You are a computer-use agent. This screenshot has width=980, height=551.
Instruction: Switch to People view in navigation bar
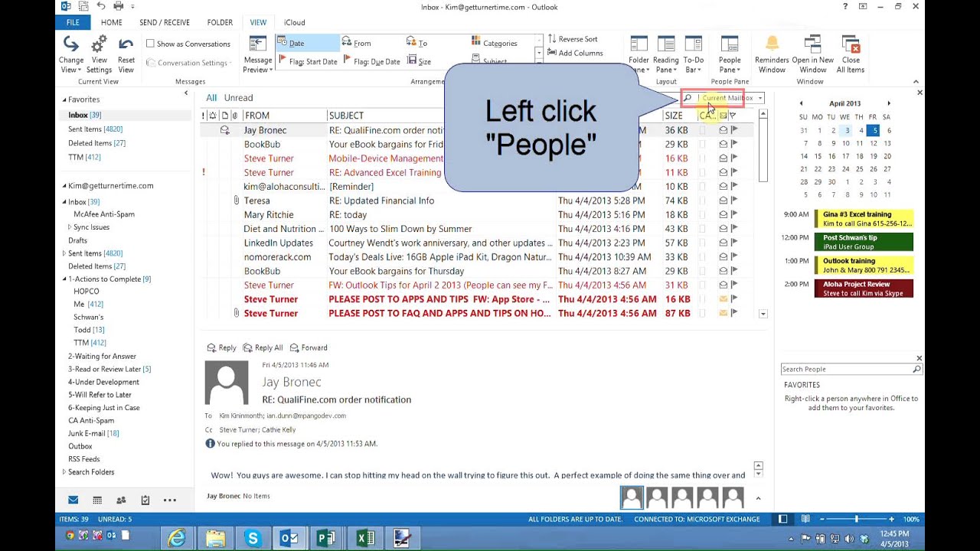121,500
